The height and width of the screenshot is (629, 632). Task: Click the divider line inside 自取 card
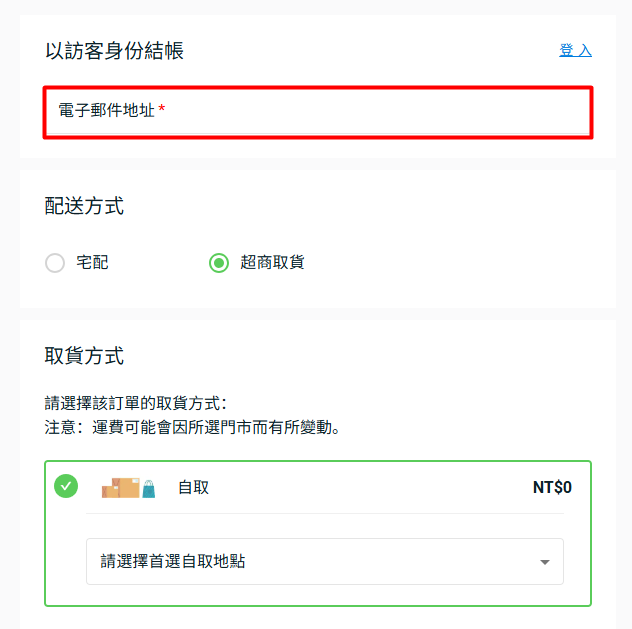coord(325,514)
